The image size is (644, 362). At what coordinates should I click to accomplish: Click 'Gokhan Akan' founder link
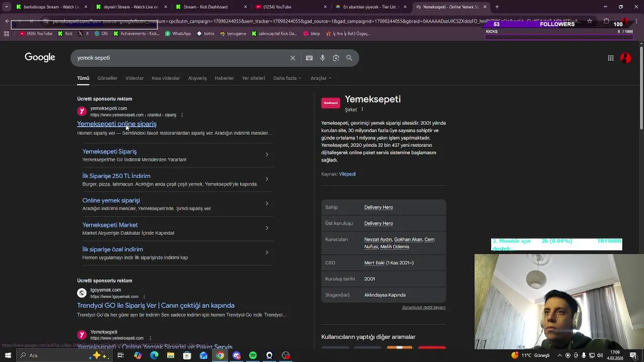[x=408, y=239]
